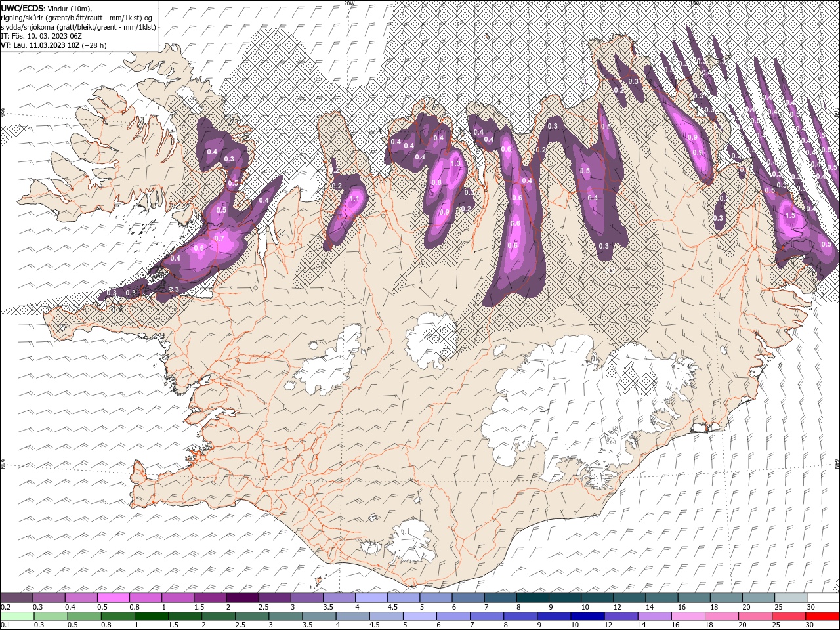Viewport: 840px width, 630px height.
Task: Click the 15W longitude label
Action: [x=695, y=3]
